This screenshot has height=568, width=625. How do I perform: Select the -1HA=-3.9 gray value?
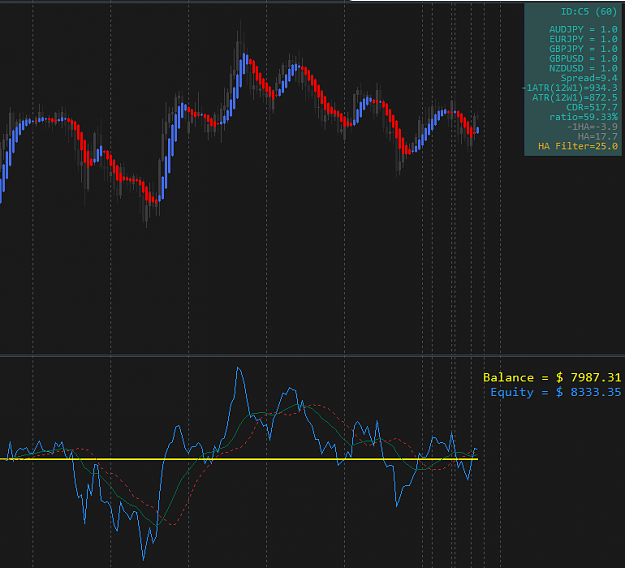[x=592, y=127]
